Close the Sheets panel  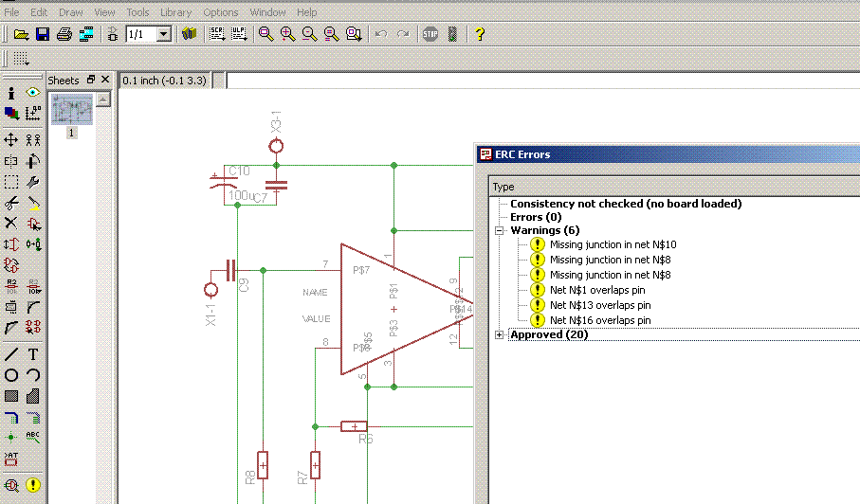click(105, 81)
